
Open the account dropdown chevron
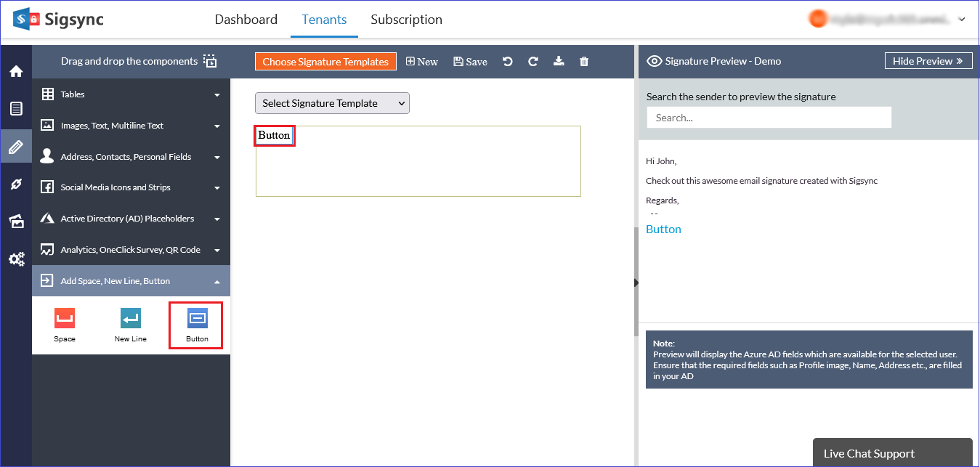[962, 20]
